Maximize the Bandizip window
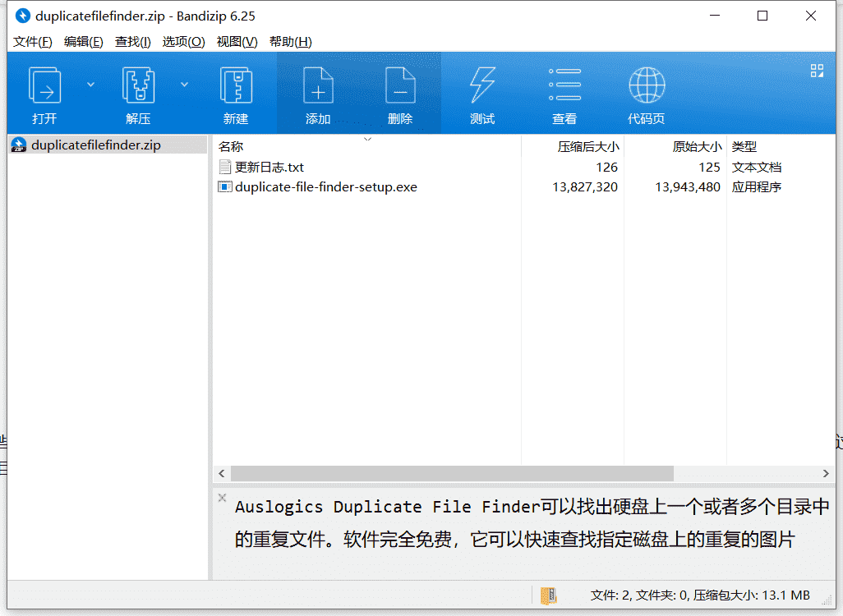The image size is (843, 616). (762, 16)
